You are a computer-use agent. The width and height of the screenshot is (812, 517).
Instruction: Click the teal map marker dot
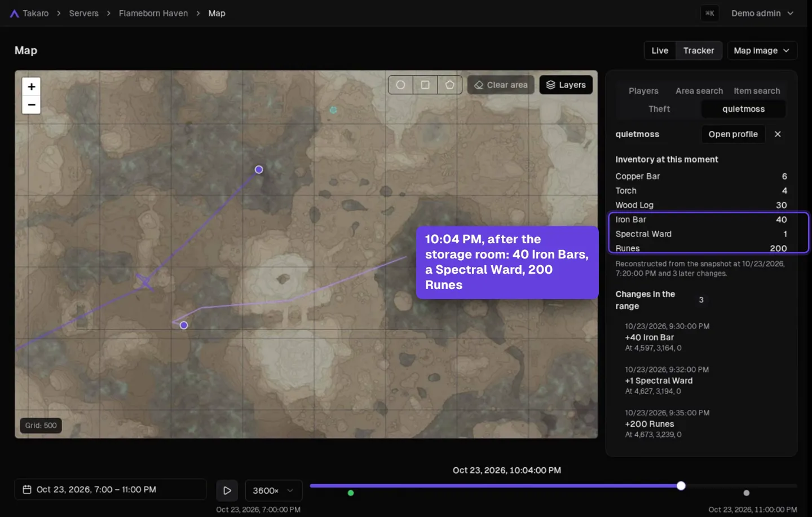pyautogui.click(x=333, y=110)
